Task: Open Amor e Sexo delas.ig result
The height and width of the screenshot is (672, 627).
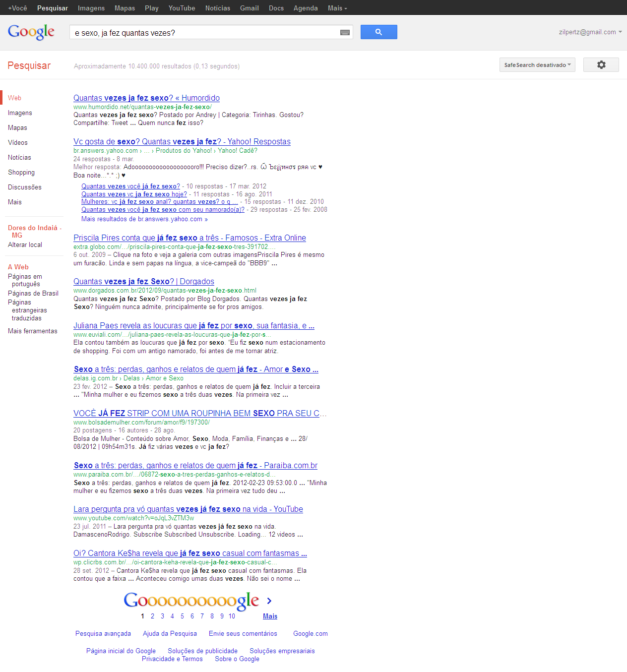Action: pyautogui.click(x=196, y=369)
